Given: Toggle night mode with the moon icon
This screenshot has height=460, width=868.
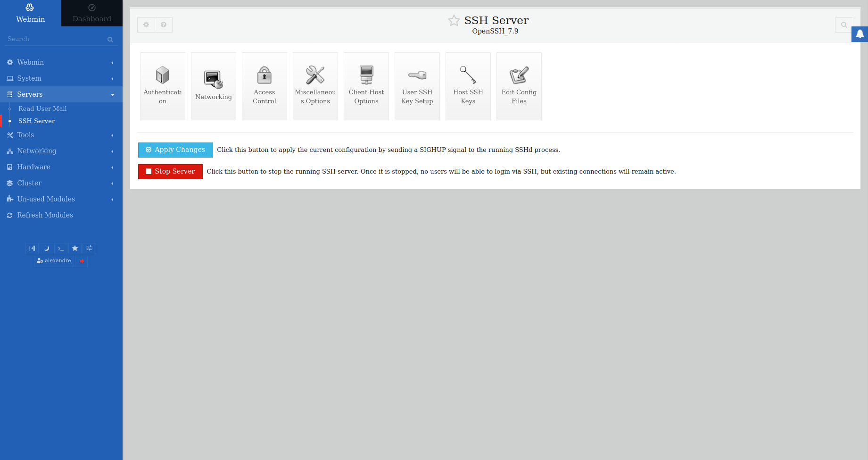Looking at the screenshot, I should tap(47, 249).
